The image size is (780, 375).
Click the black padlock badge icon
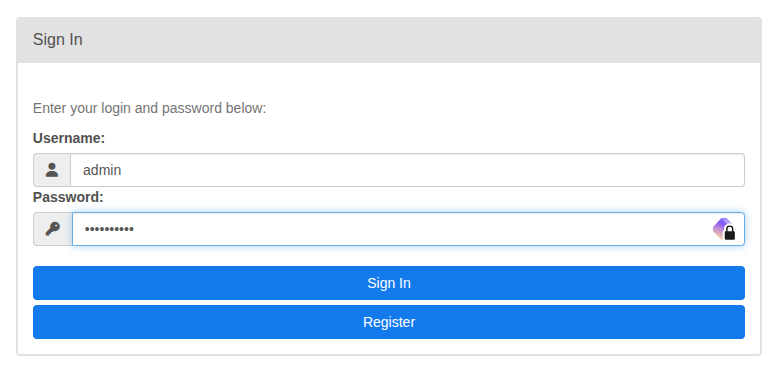[730, 233]
